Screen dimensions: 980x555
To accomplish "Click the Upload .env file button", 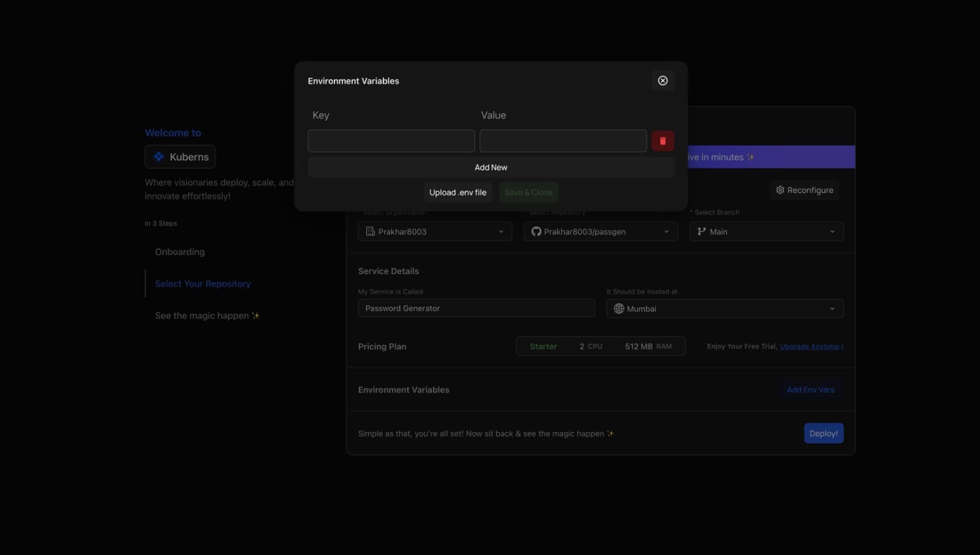I will (458, 192).
